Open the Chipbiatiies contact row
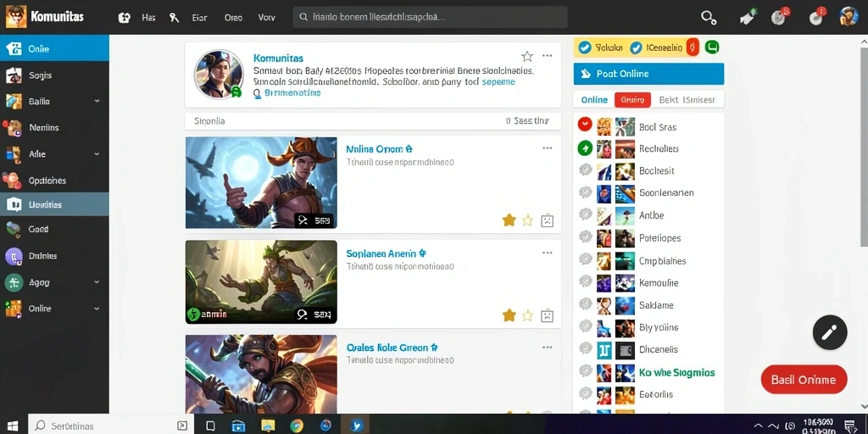868x434 pixels. tap(648, 261)
